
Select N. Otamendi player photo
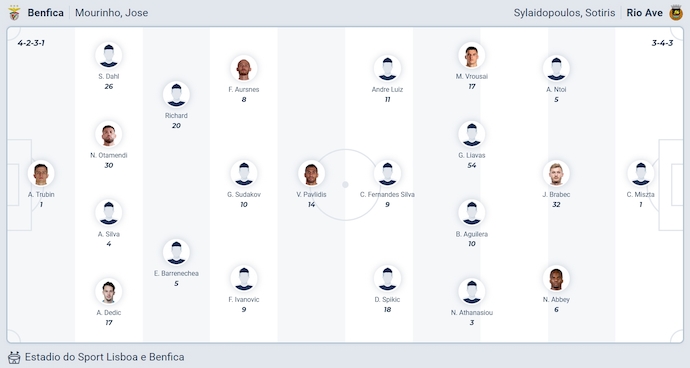(109, 134)
